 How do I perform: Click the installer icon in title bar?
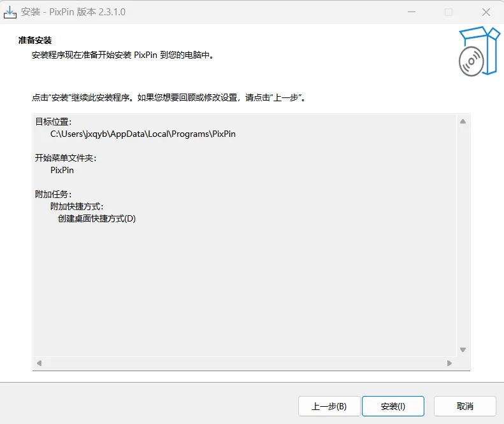point(10,12)
